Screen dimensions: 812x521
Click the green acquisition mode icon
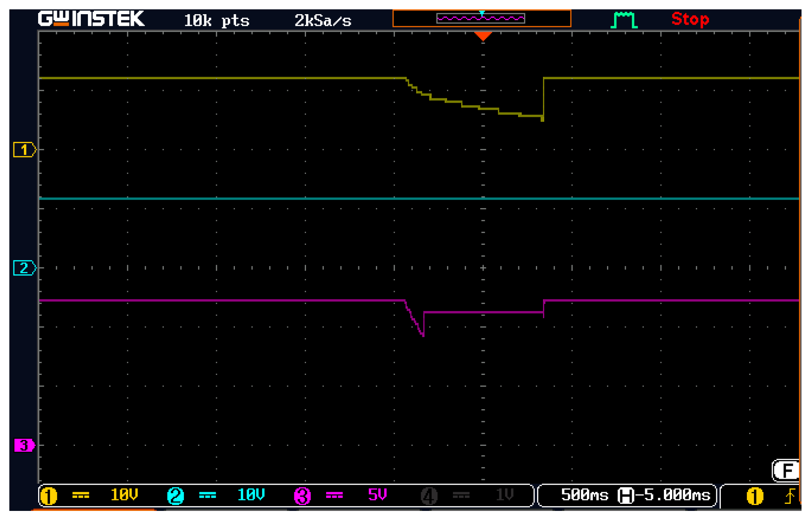coord(624,20)
